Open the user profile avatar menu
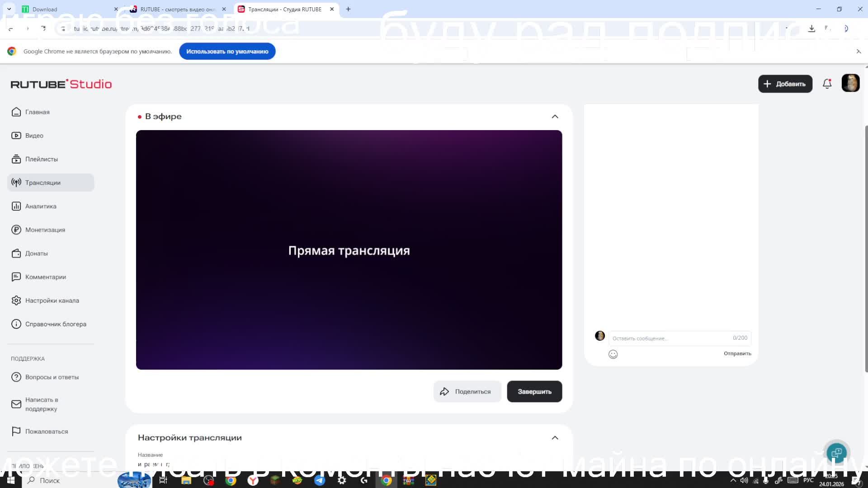 pyautogui.click(x=850, y=83)
